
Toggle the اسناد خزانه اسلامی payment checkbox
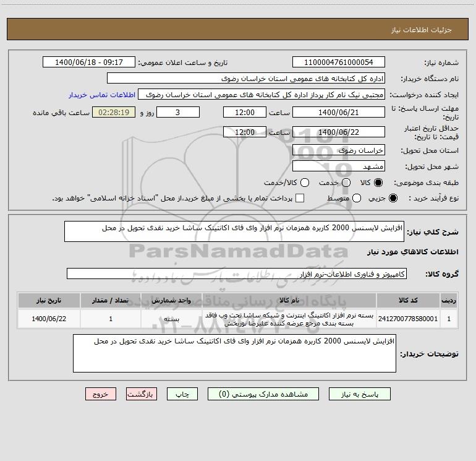click(x=300, y=198)
